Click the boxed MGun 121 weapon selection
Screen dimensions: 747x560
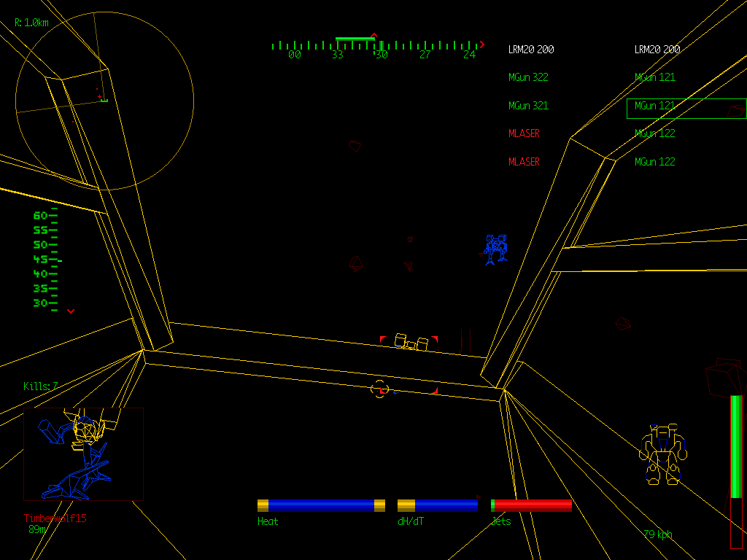tap(686, 108)
